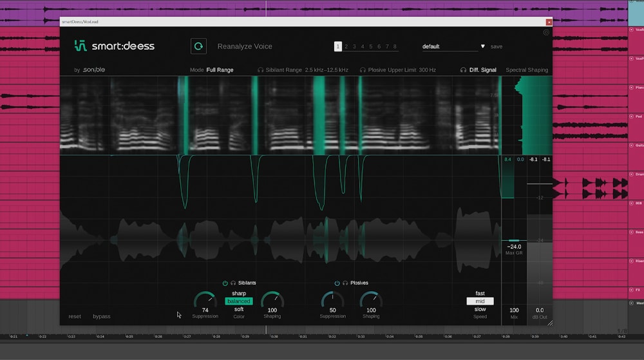
Task: Save the current preset
Action: click(496, 46)
